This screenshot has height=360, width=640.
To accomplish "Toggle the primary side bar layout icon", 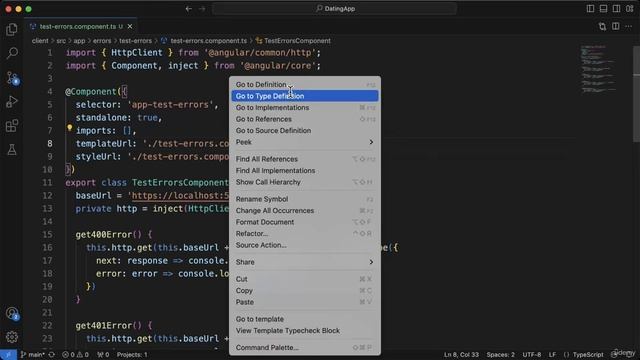I will coord(590,9).
